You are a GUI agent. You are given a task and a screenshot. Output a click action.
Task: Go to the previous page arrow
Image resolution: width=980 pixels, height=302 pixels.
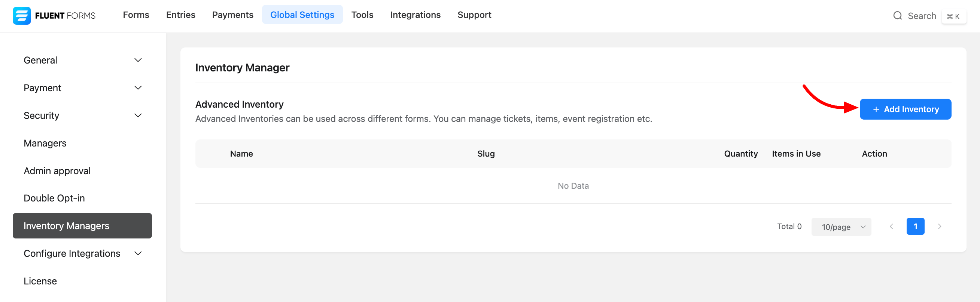point(891,227)
